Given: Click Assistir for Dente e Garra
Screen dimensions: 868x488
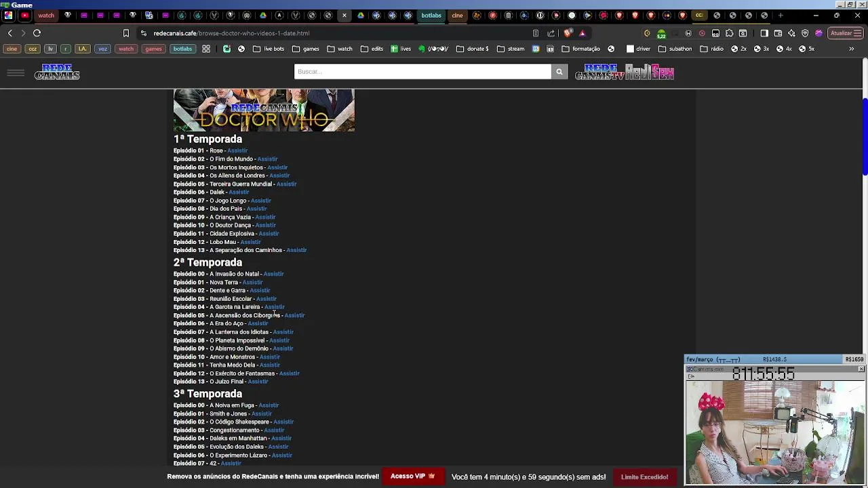Looking at the screenshot, I should (x=260, y=290).
